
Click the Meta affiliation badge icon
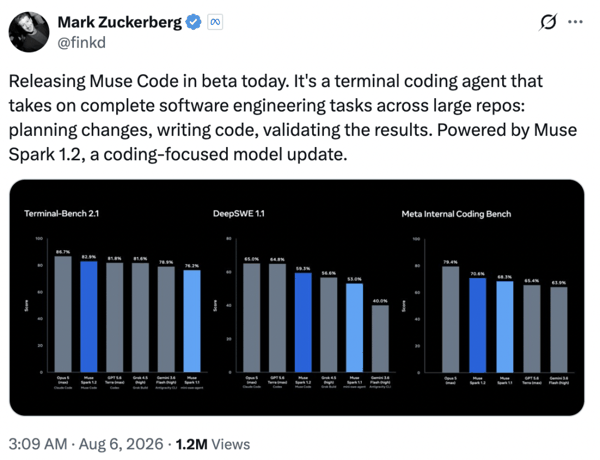tap(215, 22)
